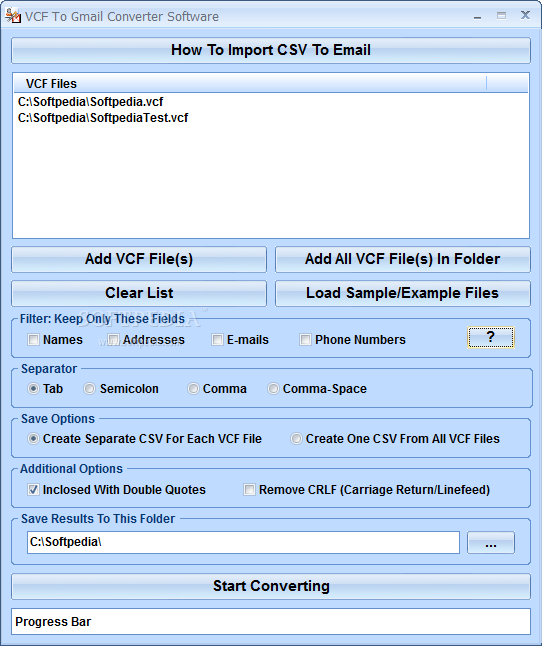This screenshot has height=646, width=542.
Task: Select Create Separate CSV For Each VCF File
Action: point(33,439)
